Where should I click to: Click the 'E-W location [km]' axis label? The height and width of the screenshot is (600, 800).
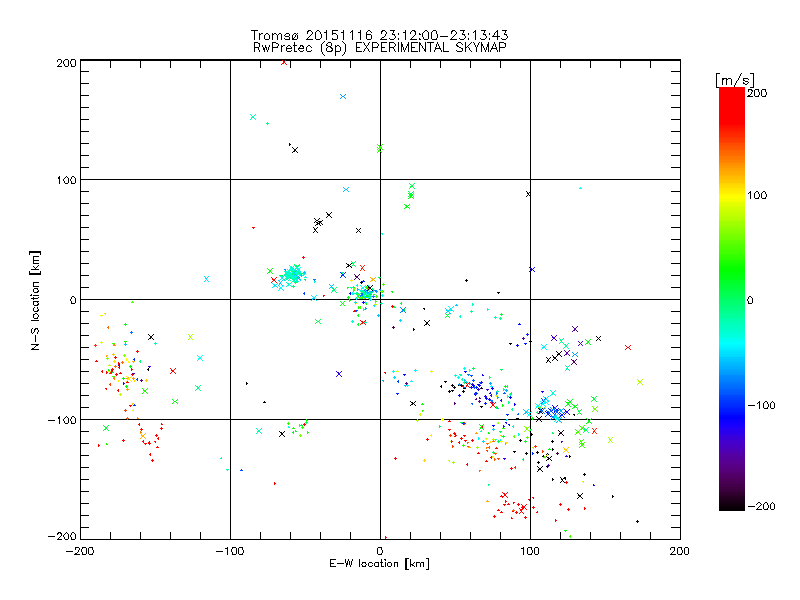[x=379, y=563]
